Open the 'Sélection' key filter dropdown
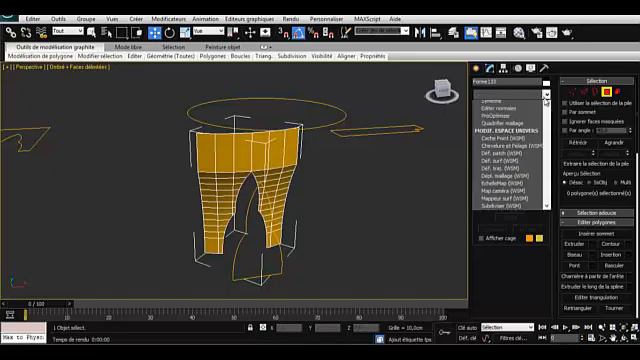 507,327
